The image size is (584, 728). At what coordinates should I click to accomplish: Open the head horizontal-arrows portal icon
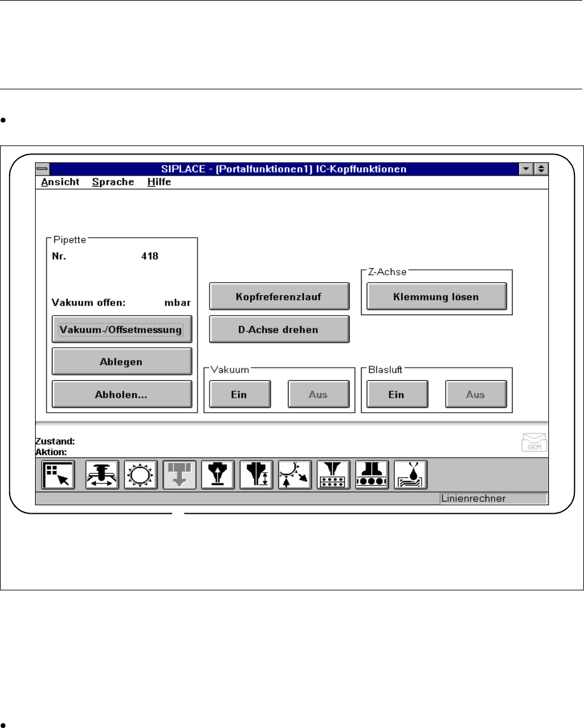(101, 474)
